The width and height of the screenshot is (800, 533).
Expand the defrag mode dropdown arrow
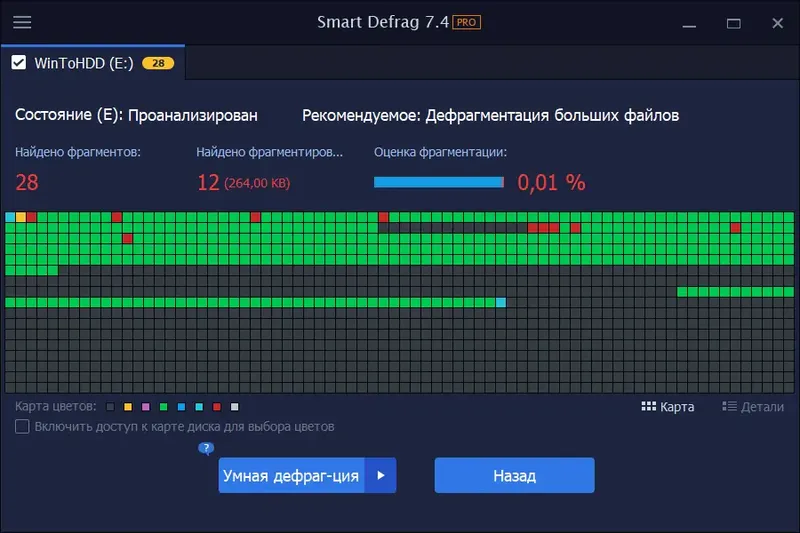pos(381,475)
